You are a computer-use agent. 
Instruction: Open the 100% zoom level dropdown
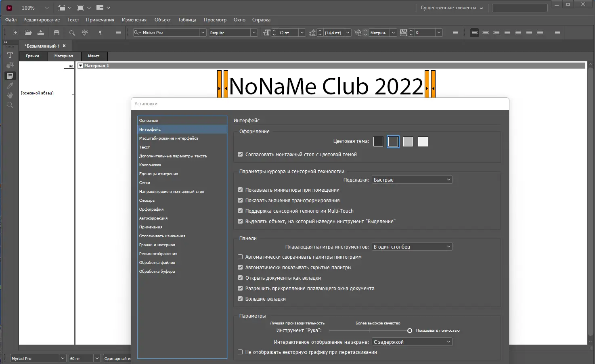pos(47,8)
